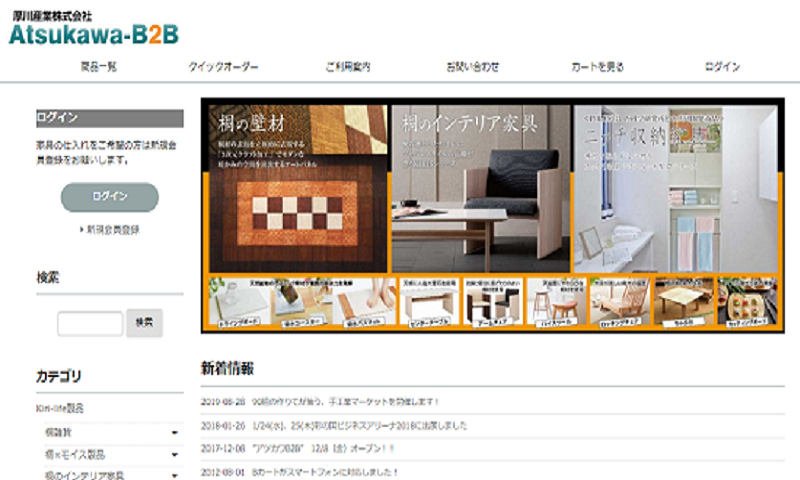Viewport: 800px width, 480px height.
Task: Click the rounded gray ログイン button in sidebar
Action: [x=110, y=197]
